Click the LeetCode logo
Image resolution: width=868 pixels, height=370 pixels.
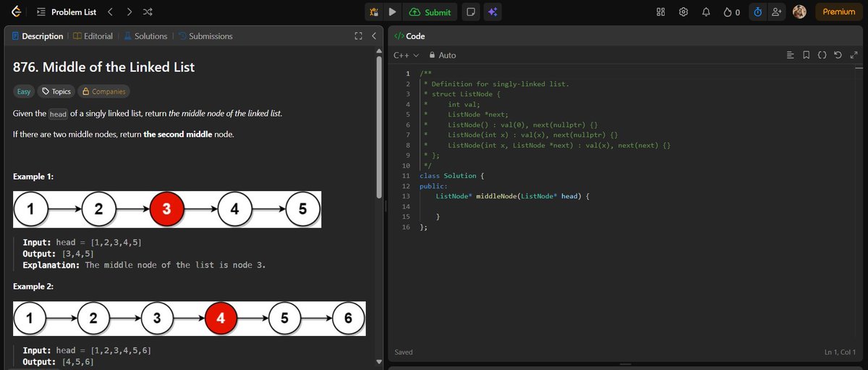16,12
